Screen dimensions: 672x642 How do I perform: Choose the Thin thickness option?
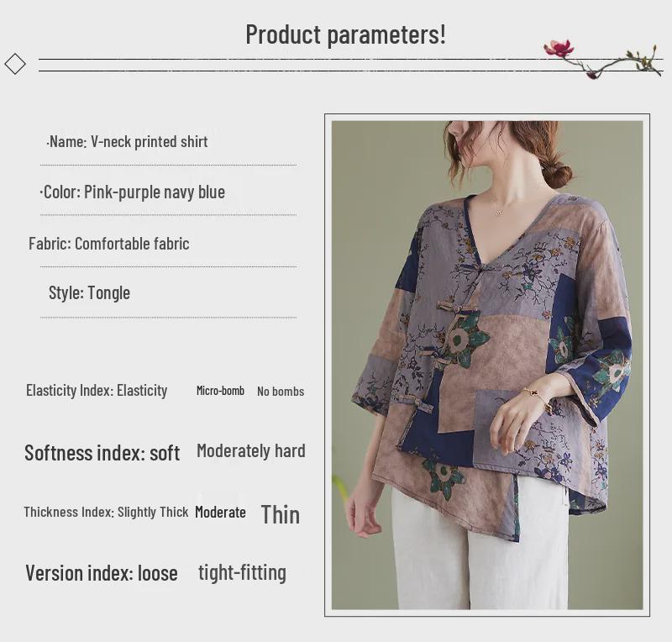(x=281, y=514)
